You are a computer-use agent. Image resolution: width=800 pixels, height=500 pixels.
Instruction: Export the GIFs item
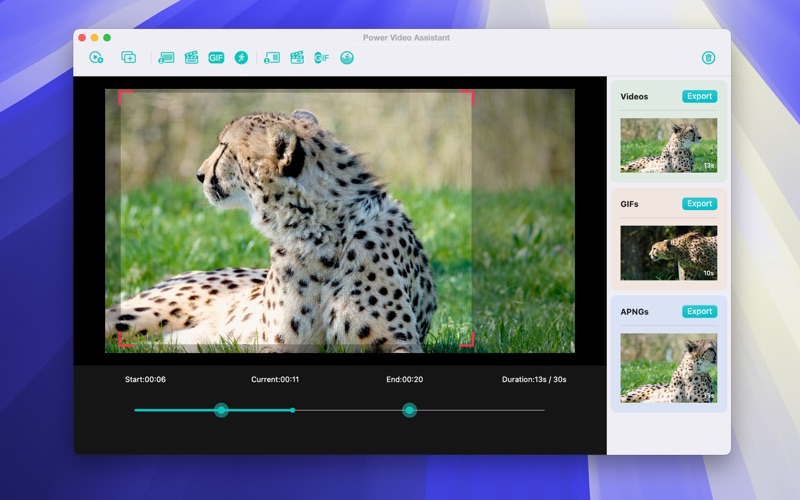699,204
